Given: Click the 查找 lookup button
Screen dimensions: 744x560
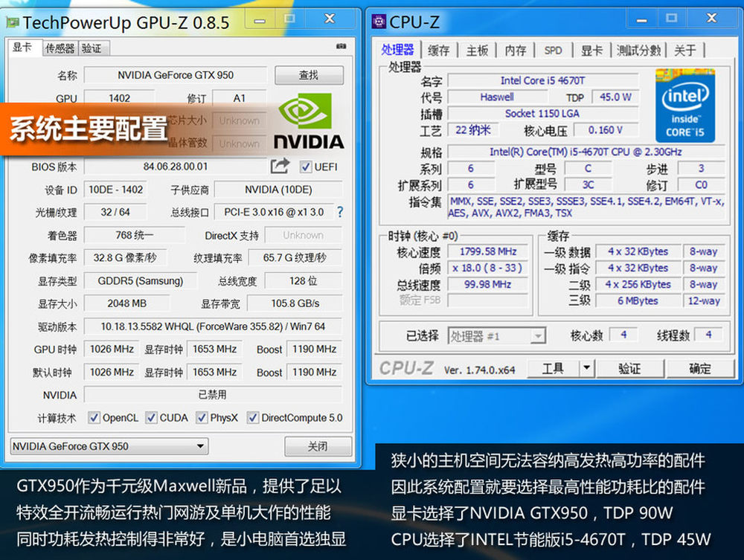Looking at the screenshot, I should coord(309,75).
